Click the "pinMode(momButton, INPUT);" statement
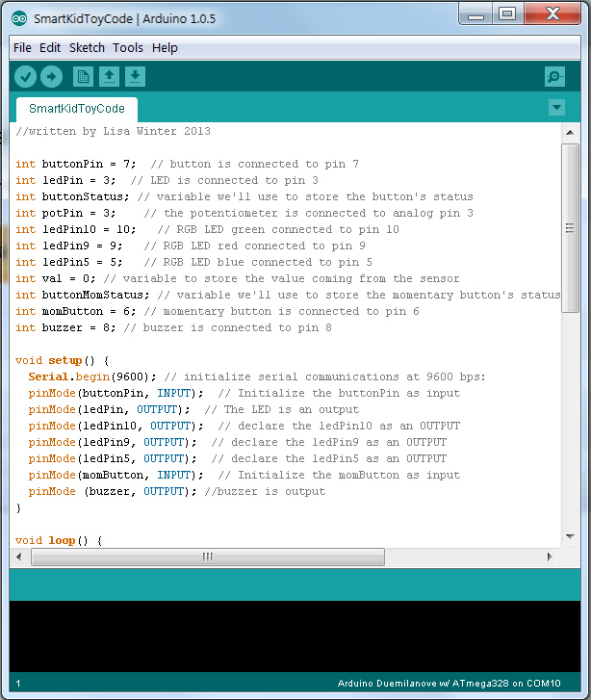The image size is (591, 700). pyautogui.click(x=116, y=475)
